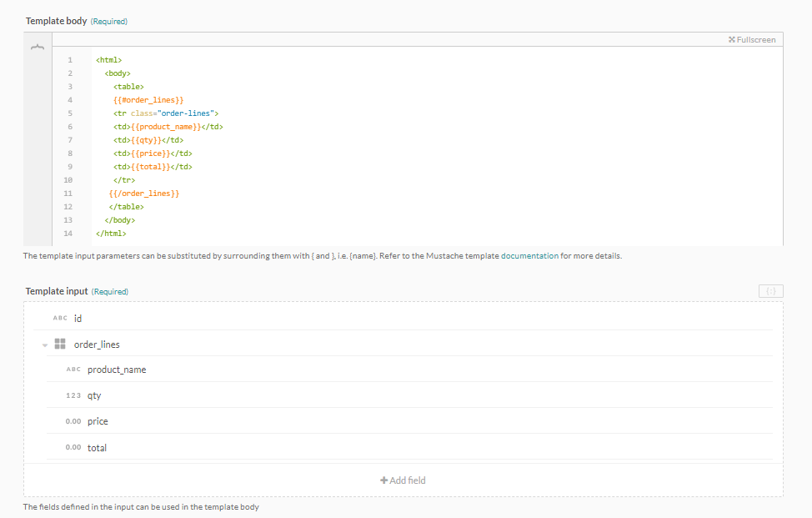Click the 0.00 decimal icon beside price

click(73, 420)
